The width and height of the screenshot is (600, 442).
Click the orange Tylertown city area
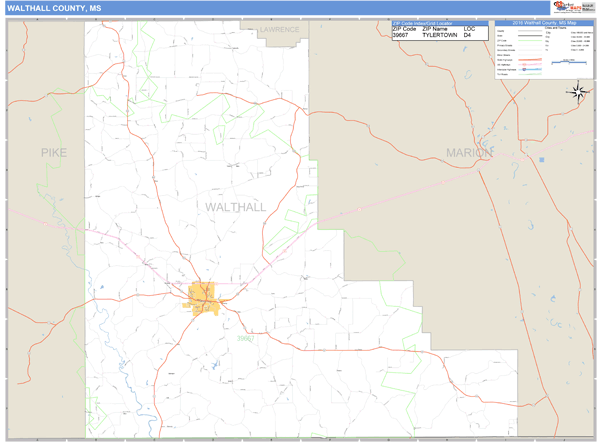coord(203,296)
